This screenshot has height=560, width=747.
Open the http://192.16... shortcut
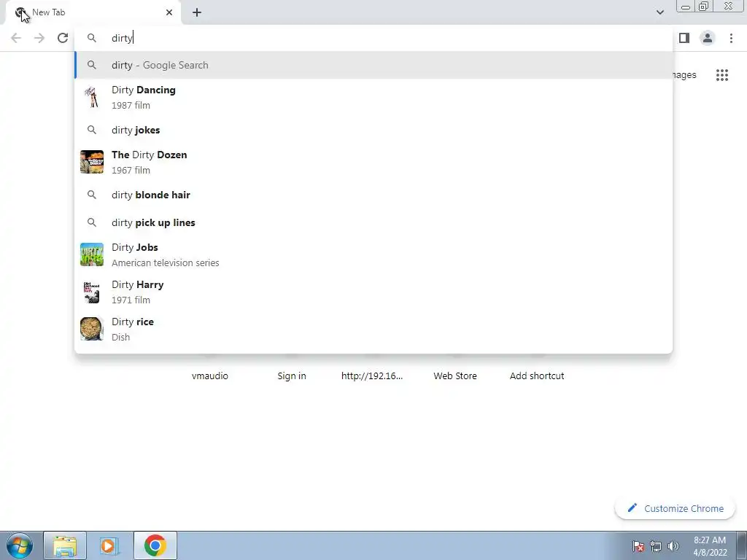pos(372,376)
